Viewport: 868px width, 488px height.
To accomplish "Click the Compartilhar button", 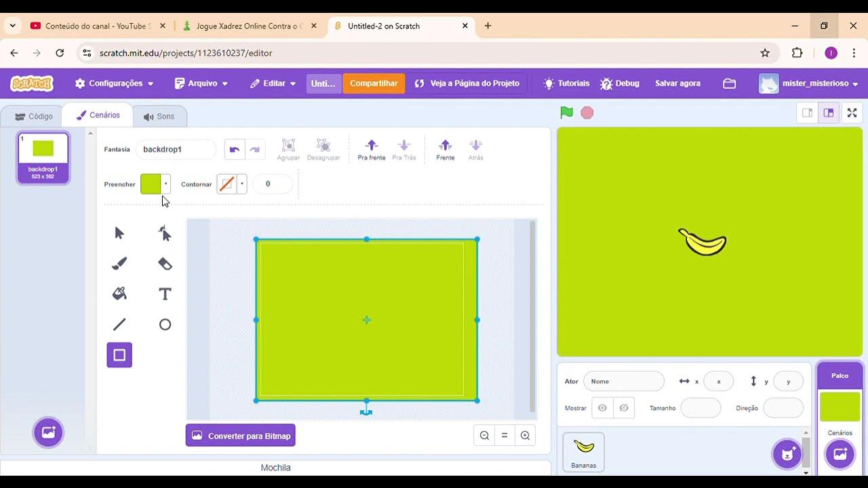I will pyautogui.click(x=374, y=83).
